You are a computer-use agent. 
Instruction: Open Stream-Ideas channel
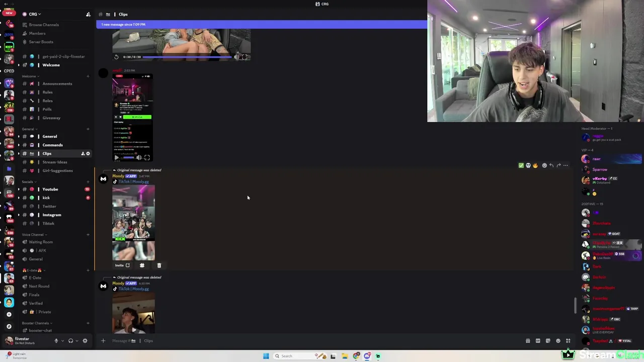tap(55, 162)
